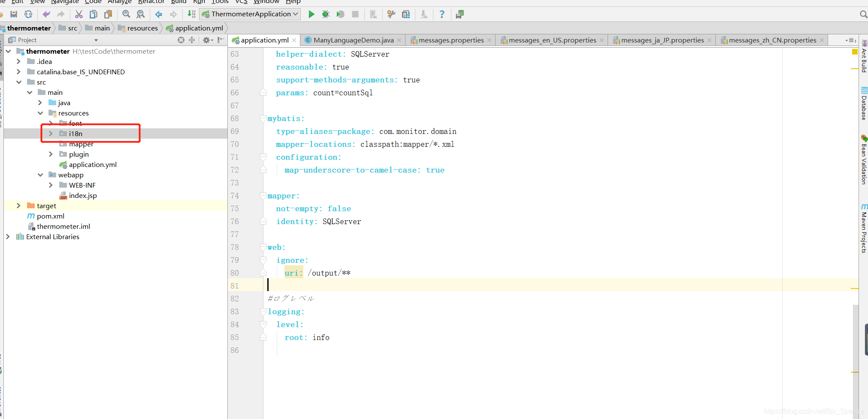Image resolution: width=868 pixels, height=419 pixels.
Task: Open the Maven Projects side panel
Action: [x=864, y=228]
